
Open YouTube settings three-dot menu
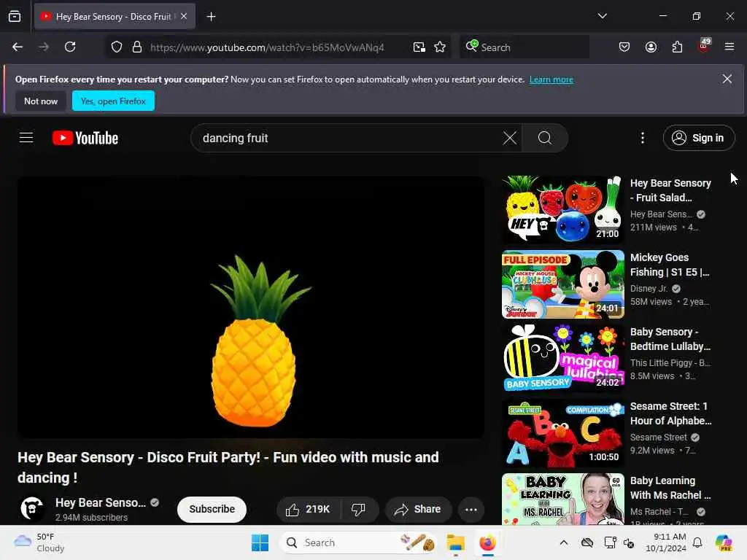click(x=643, y=138)
